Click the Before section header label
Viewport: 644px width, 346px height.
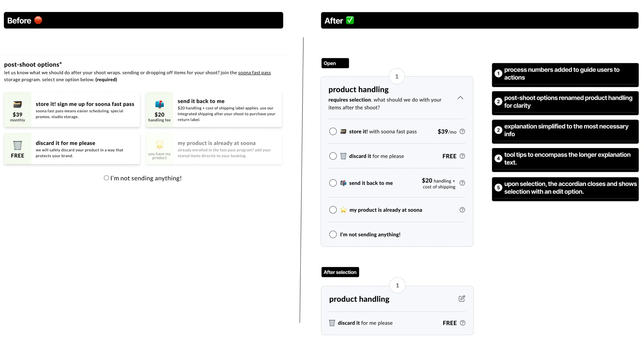click(19, 20)
